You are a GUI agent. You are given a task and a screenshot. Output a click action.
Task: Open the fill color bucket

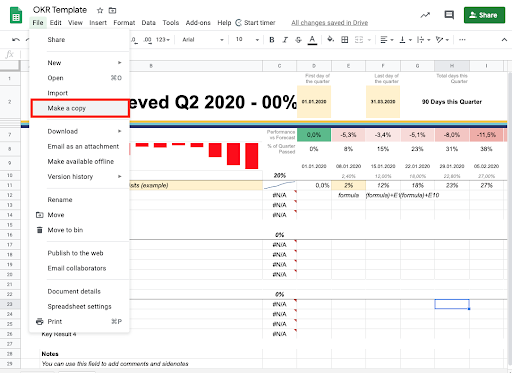click(330, 40)
